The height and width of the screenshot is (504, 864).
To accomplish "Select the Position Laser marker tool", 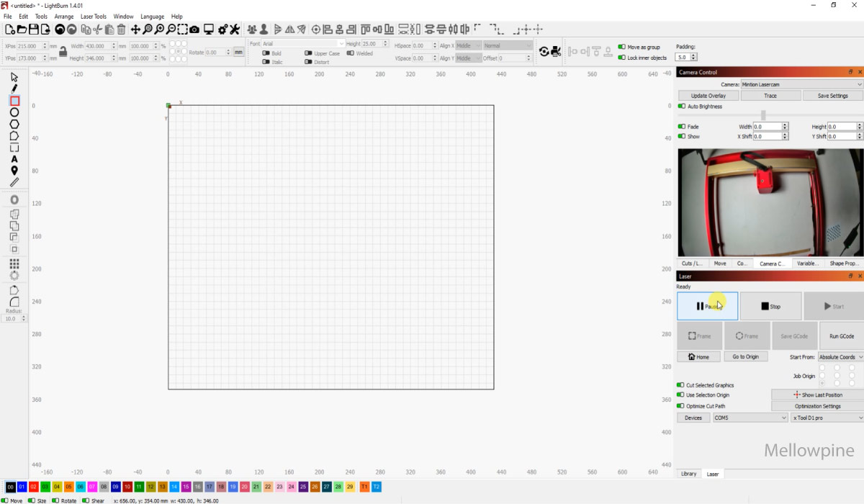I will pyautogui.click(x=14, y=171).
